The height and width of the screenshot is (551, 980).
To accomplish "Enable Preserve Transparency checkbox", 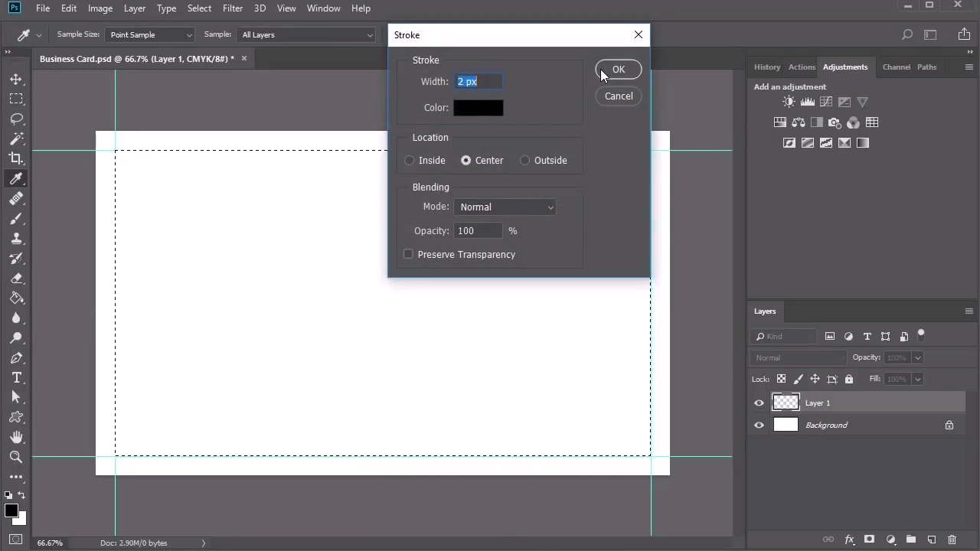I will pyautogui.click(x=408, y=254).
